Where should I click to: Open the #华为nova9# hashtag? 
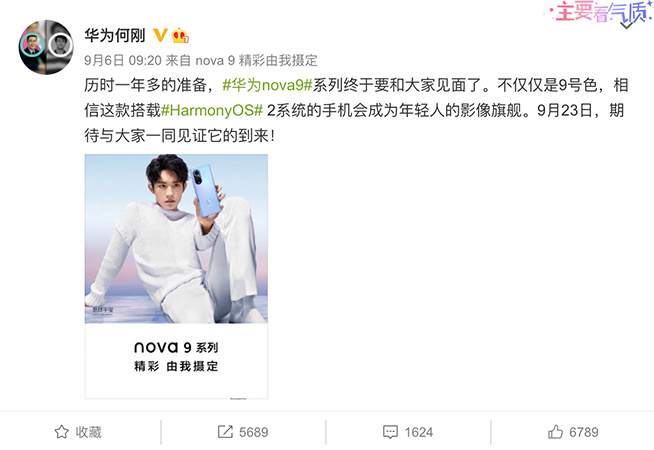pos(267,85)
